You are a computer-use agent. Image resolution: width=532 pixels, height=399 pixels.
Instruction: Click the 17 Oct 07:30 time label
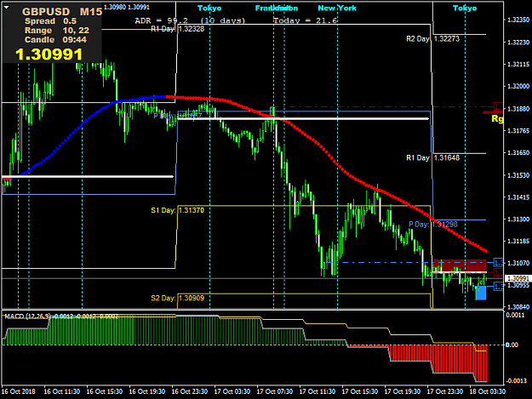(x=274, y=391)
